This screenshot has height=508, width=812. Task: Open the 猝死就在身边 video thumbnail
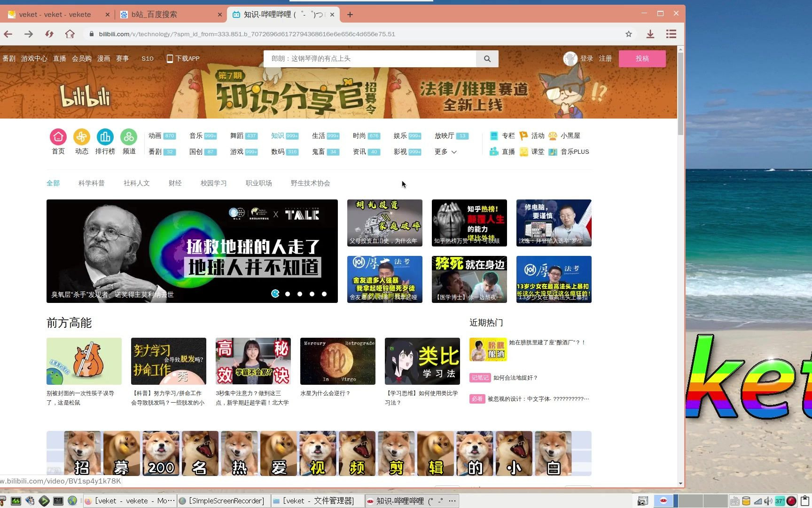click(x=469, y=279)
